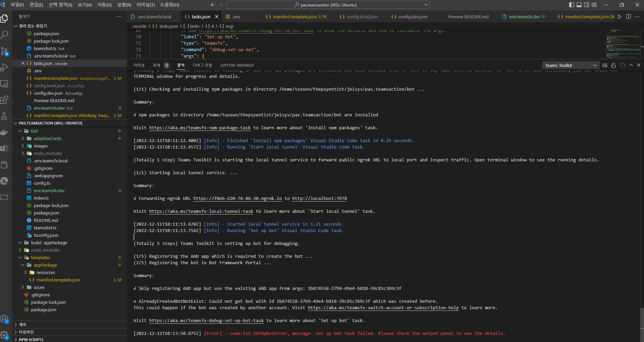Follow the ngrok forwarding URL link
The width and height of the screenshot is (644, 342).
click(238, 199)
